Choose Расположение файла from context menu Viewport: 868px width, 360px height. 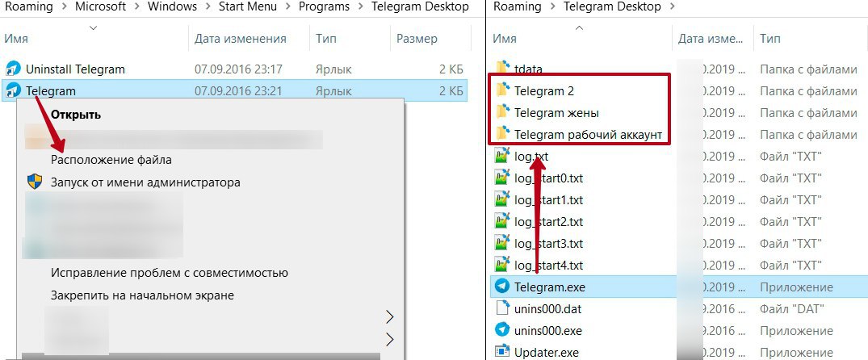(x=111, y=160)
